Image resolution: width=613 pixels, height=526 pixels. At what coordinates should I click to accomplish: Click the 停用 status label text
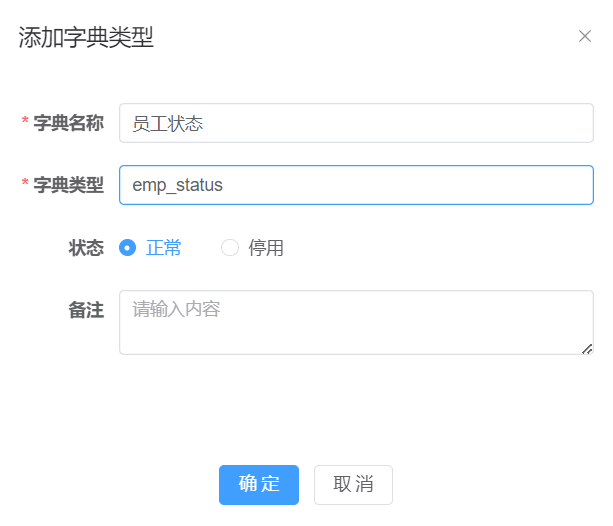tap(266, 248)
